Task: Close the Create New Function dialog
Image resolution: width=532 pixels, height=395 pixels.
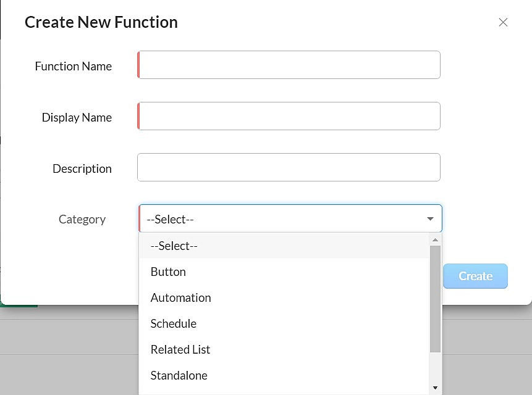Action: (503, 22)
